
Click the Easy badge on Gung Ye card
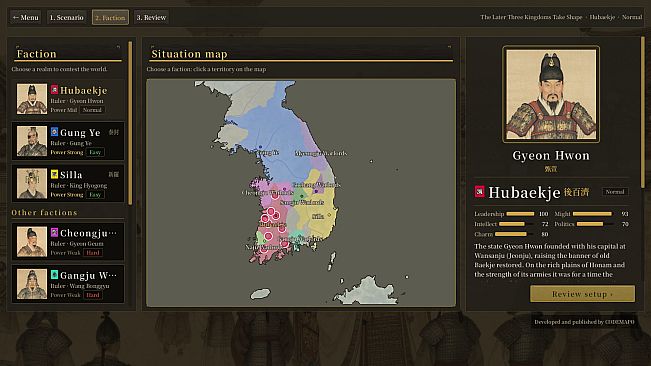[x=95, y=152]
